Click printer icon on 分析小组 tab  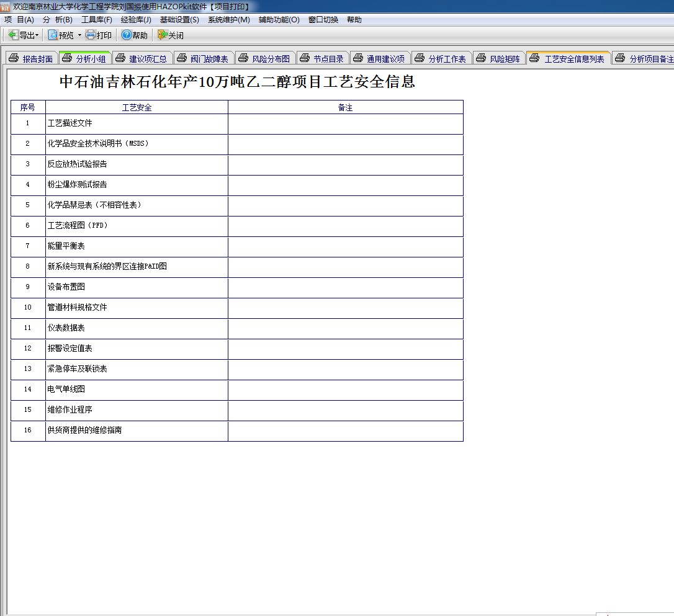tap(67, 58)
